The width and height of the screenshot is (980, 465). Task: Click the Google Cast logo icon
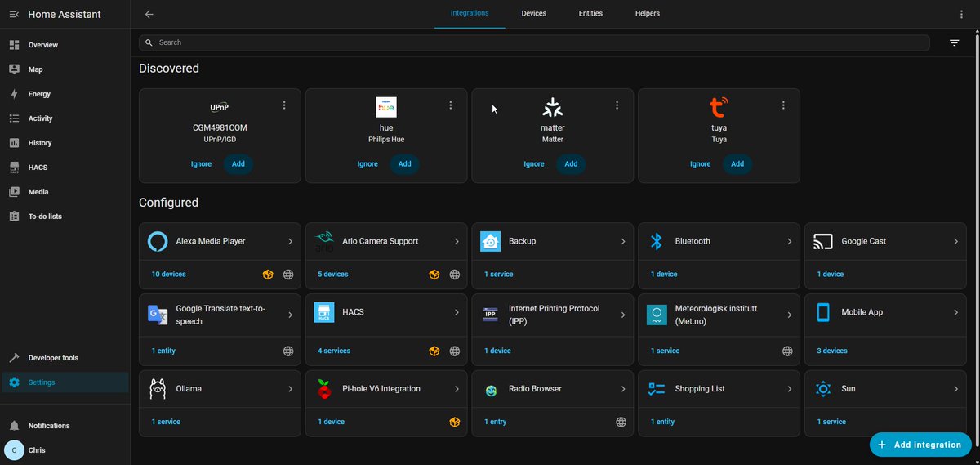823,242
